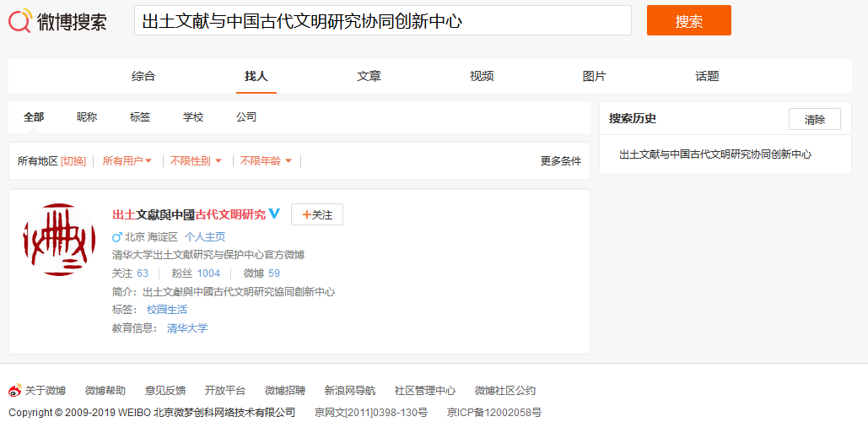
Task: Clear search history with 清除 button
Action: [814, 119]
